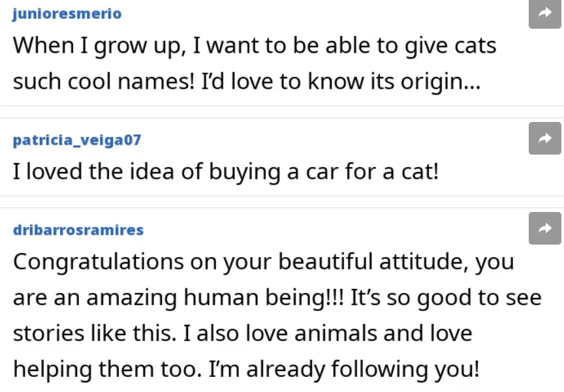
Task: Click share arrow on patricia_veiga07's comment
Action: [545, 138]
